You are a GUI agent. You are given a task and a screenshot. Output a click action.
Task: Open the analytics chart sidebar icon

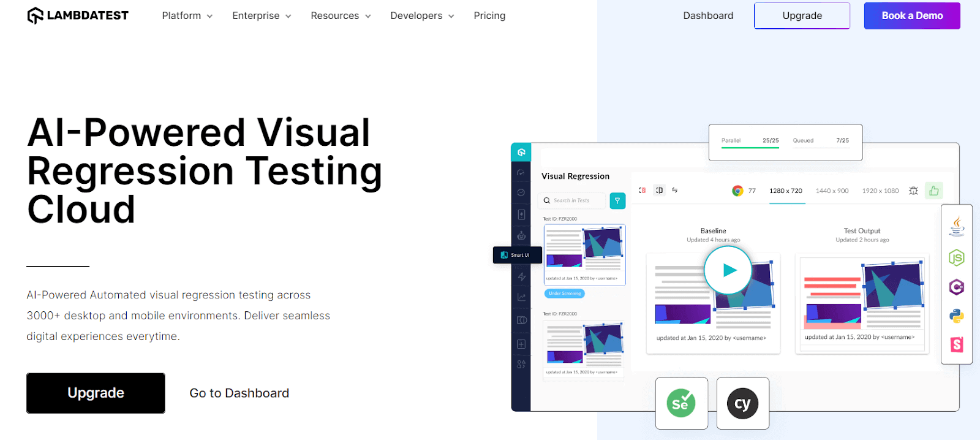pyautogui.click(x=521, y=297)
